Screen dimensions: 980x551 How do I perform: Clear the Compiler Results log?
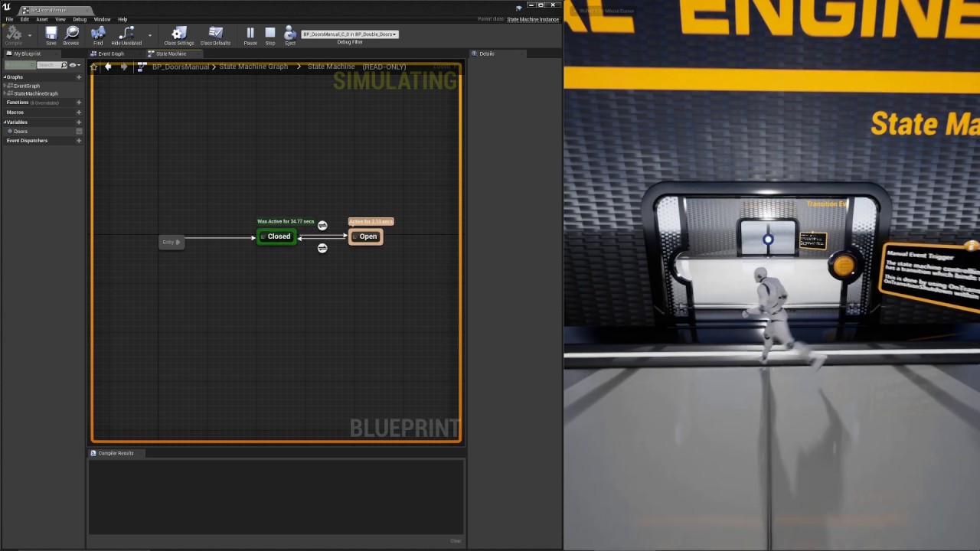click(x=456, y=541)
